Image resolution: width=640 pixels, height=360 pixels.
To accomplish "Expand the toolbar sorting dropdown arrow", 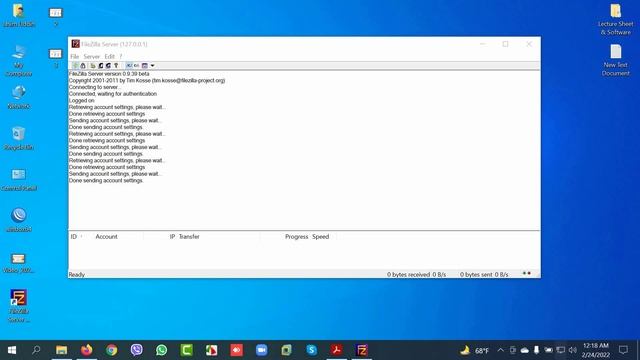I will point(152,65).
